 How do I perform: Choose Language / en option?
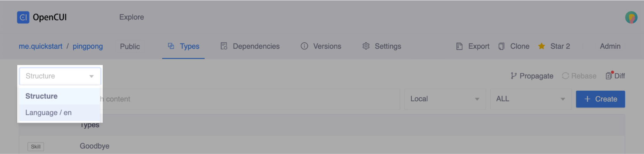(x=48, y=113)
